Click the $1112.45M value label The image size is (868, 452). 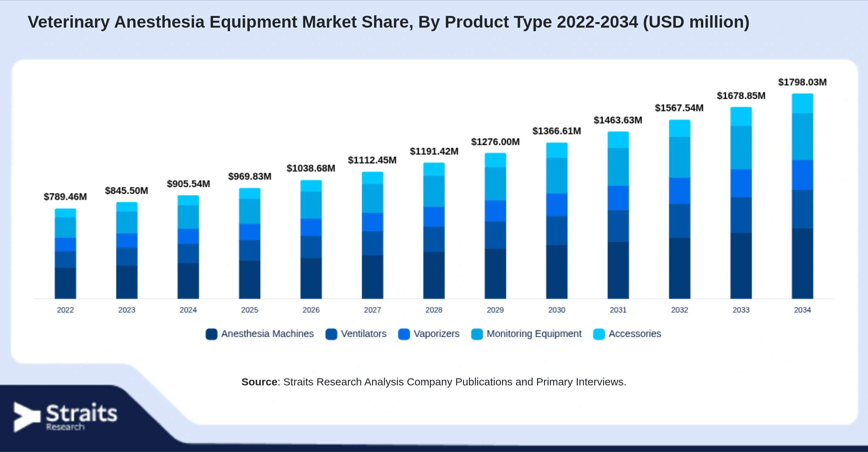[372, 160]
